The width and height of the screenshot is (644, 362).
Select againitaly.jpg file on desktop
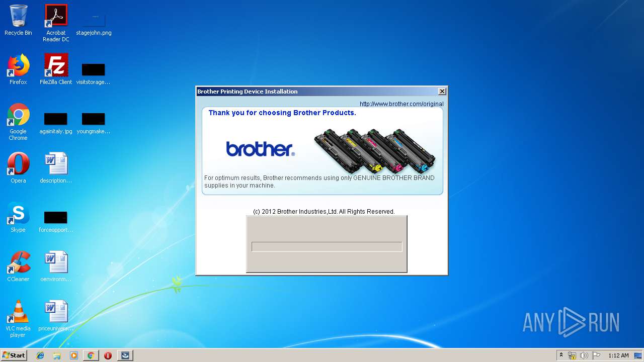click(x=56, y=123)
